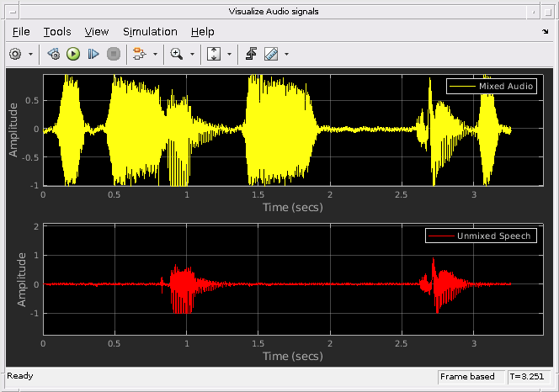Open the Configuration Properties gear icon
559x392 pixels.
[x=15, y=54]
